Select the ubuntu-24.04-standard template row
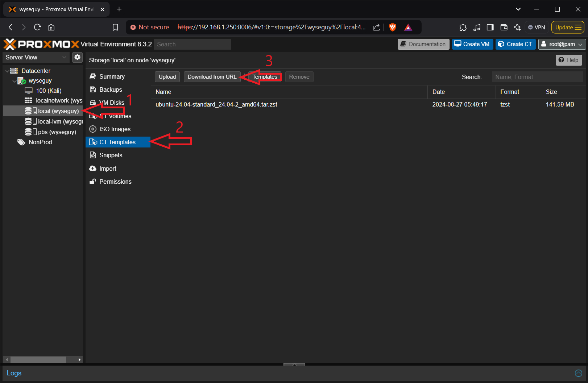 click(369, 104)
